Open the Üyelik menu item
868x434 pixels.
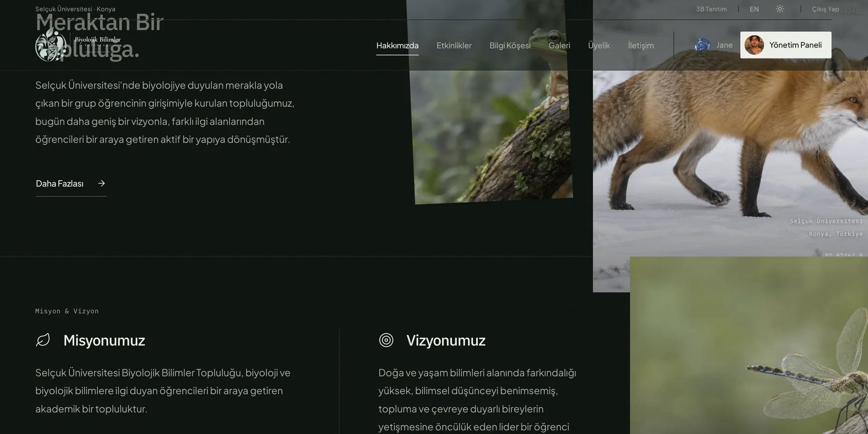(599, 46)
